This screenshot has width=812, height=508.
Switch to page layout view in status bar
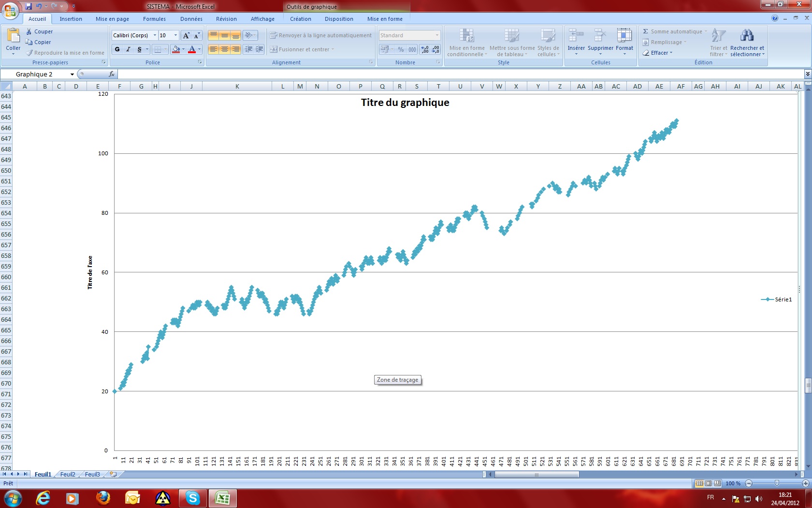pos(708,483)
